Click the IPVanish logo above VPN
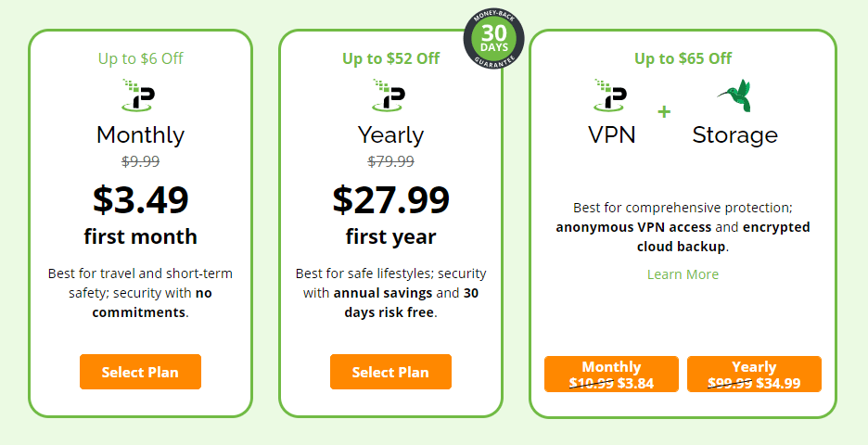 click(610, 95)
